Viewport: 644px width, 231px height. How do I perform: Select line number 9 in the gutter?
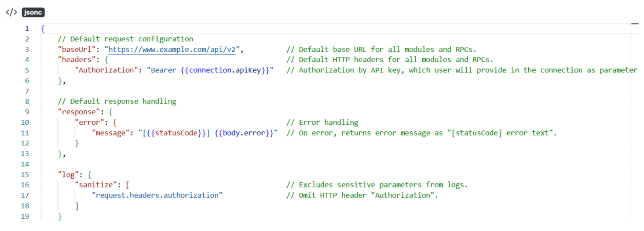point(27,112)
